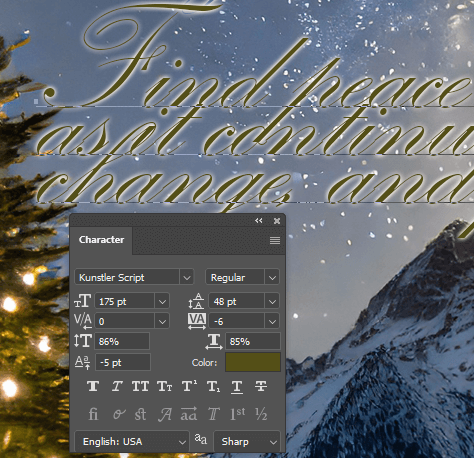
Task: Toggle Faux Bold text style
Action: [93, 386]
